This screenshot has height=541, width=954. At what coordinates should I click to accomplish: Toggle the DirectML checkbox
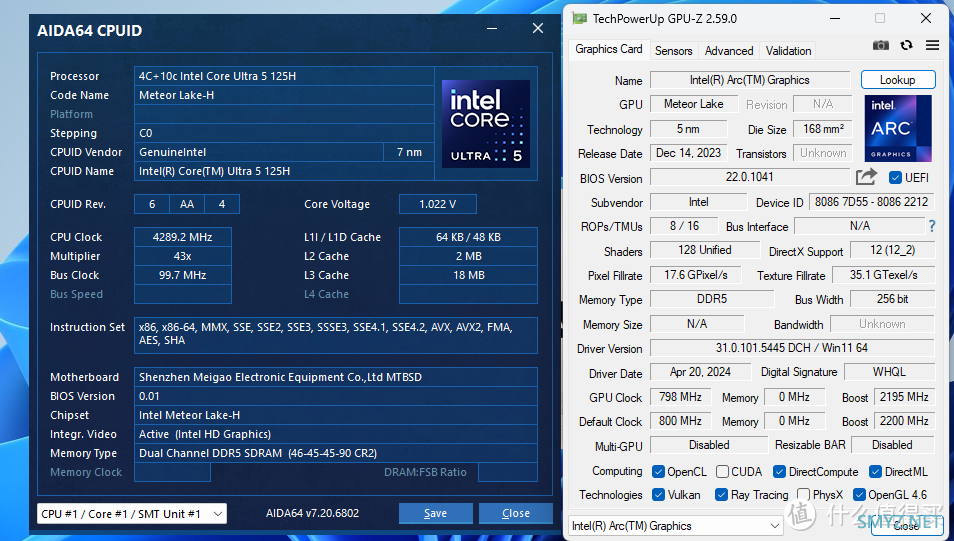click(876, 472)
